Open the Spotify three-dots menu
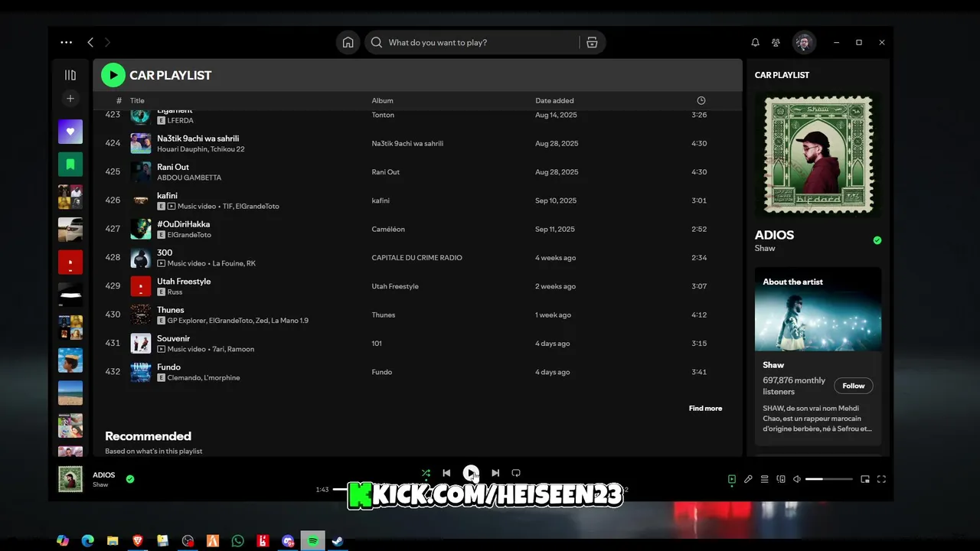Screen dimensions: 980x551 [67, 43]
